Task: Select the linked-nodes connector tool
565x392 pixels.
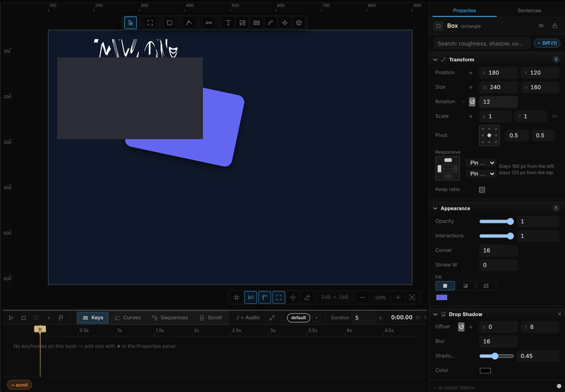Action: click(x=209, y=23)
